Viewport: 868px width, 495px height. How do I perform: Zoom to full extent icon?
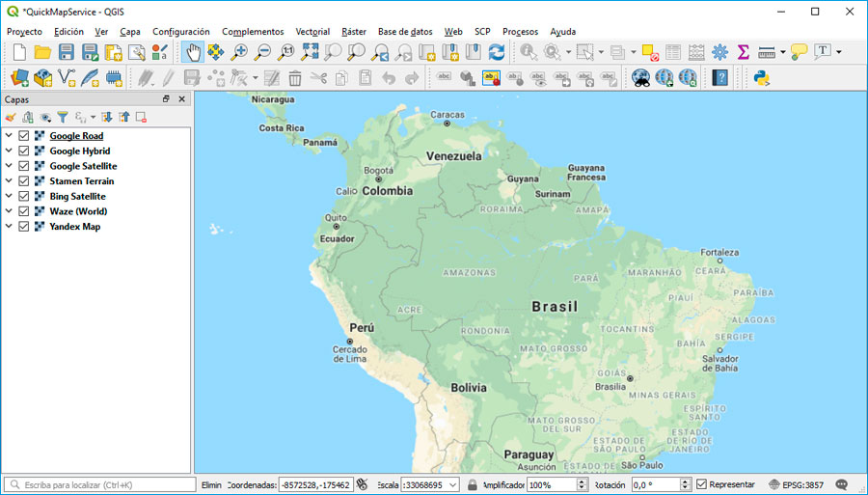click(310, 52)
